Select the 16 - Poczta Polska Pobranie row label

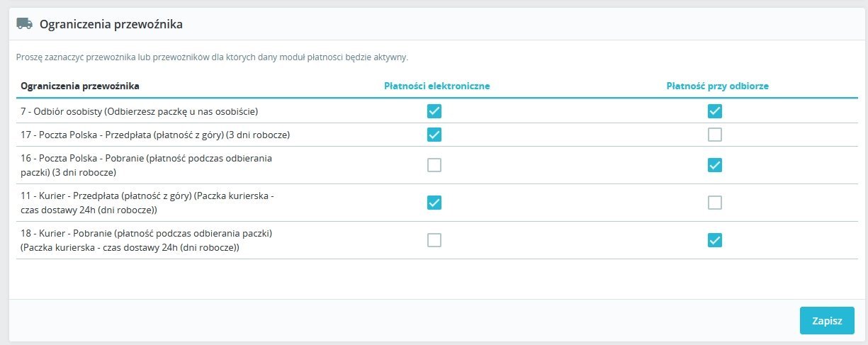[146, 165]
